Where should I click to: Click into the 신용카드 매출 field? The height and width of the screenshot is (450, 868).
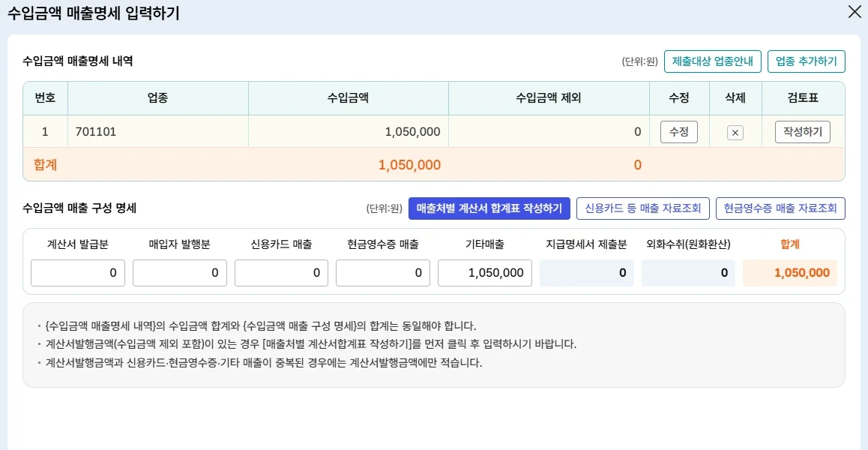(x=281, y=273)
